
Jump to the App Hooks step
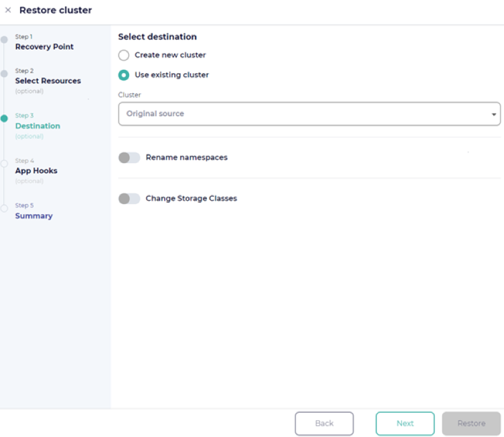click(x=36, y=171)
